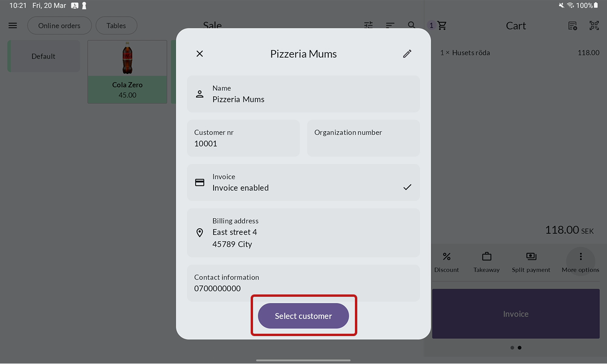
Task: Open the Billing address entry
Action: [x=303, y=233]
